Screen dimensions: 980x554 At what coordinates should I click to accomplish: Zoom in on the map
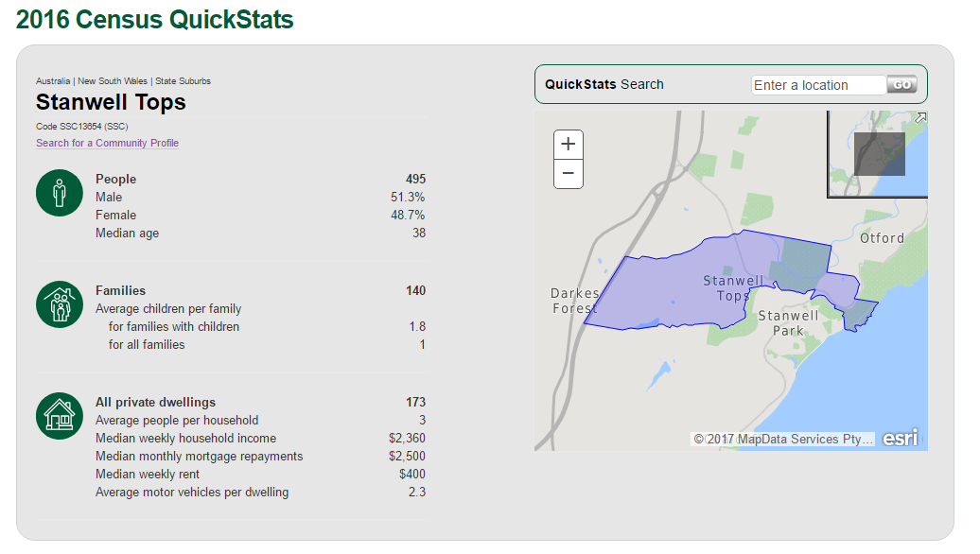click(x=568, y=145)
